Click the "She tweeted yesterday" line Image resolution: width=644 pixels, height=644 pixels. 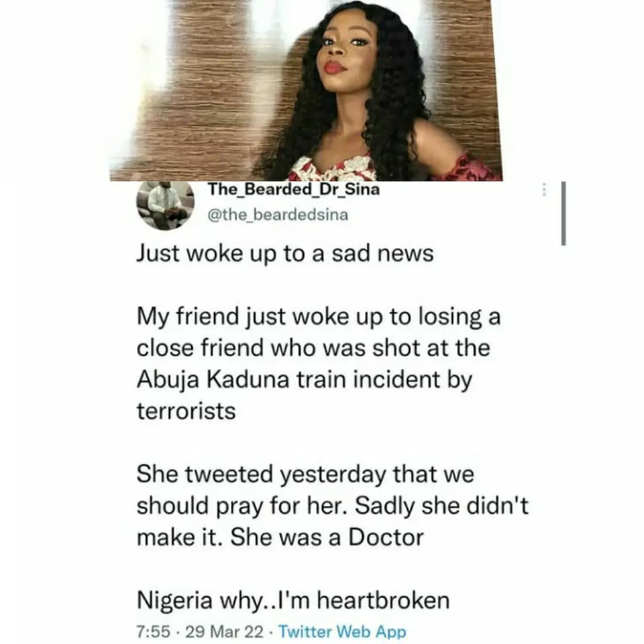(x=305, y=475)
